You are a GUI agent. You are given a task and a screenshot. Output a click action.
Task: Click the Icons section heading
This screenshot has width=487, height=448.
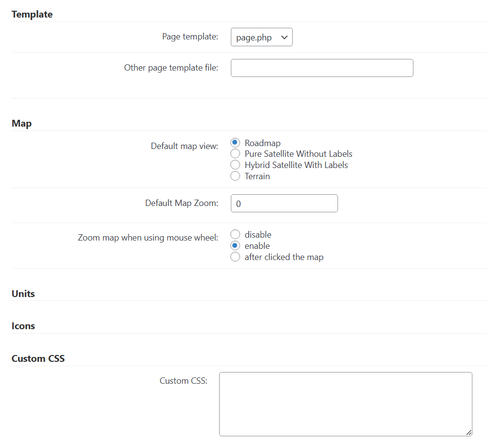(23, 326)
